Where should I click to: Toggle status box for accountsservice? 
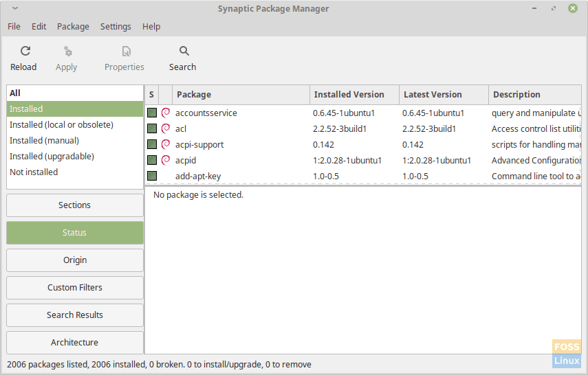click(x=152, y=113)
